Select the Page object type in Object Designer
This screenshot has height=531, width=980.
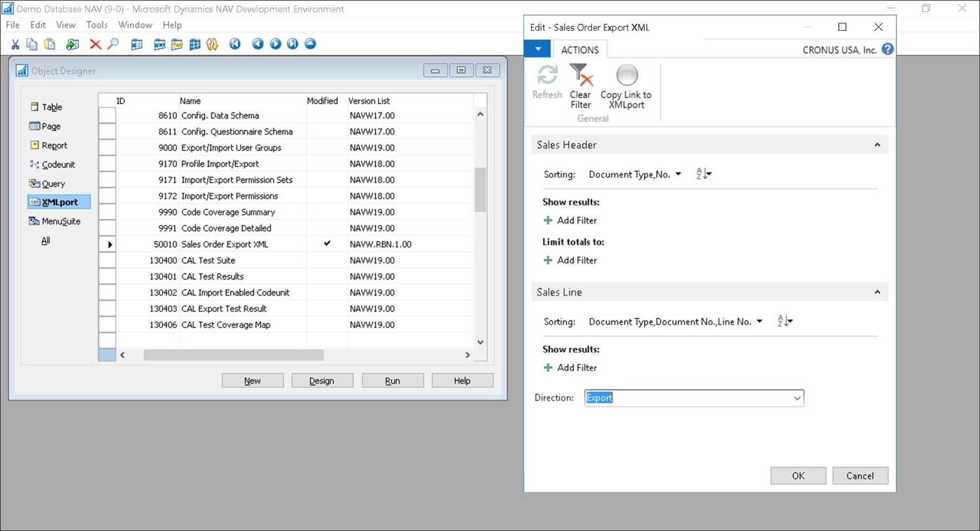pyautogui.click(x=51, y=126)
